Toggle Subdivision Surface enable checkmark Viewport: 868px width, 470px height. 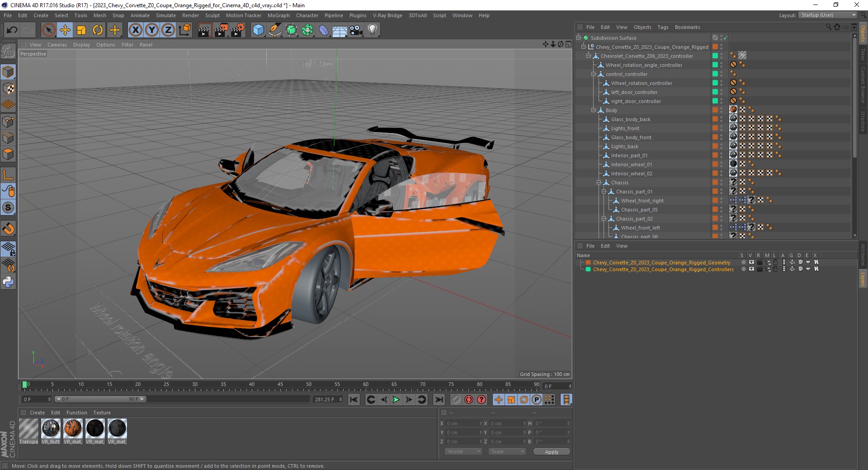click(725, 38)
